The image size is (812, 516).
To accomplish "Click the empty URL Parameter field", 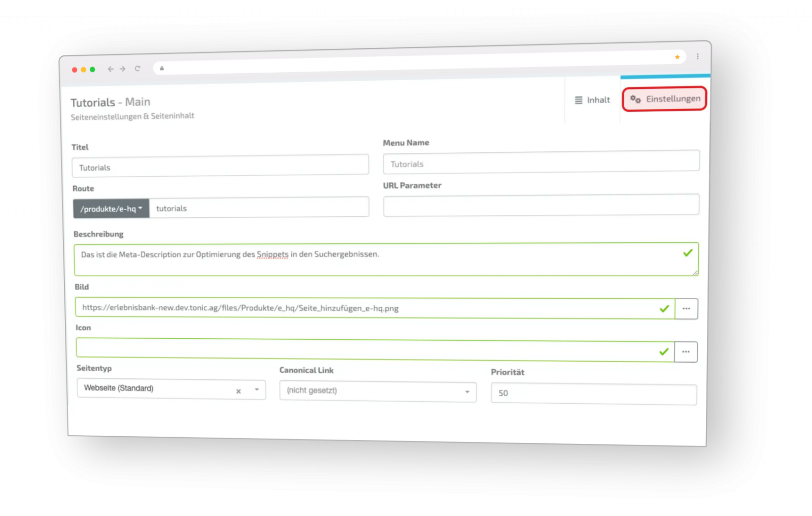I will tap(541, 205).
